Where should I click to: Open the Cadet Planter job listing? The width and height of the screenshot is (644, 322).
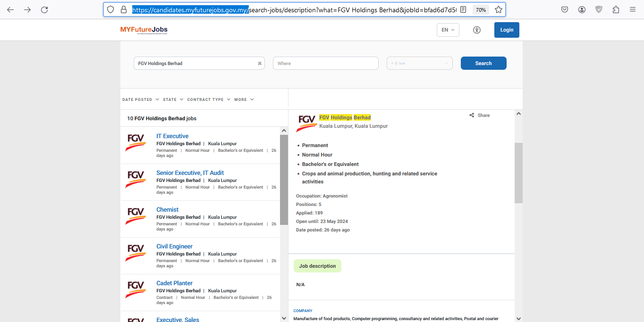[x=174, y=283]
